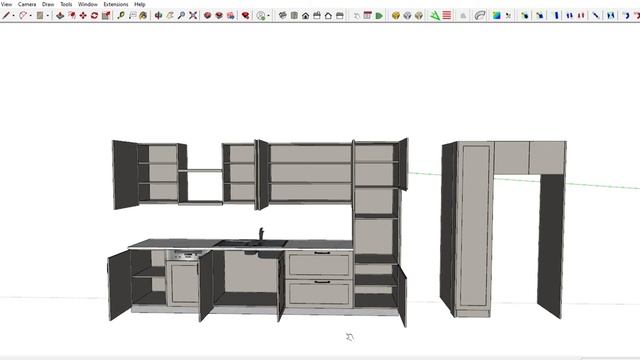This screenshot has width=640, height=360.
Task: Click the double blue bars icon
Action: coord(570,16)
